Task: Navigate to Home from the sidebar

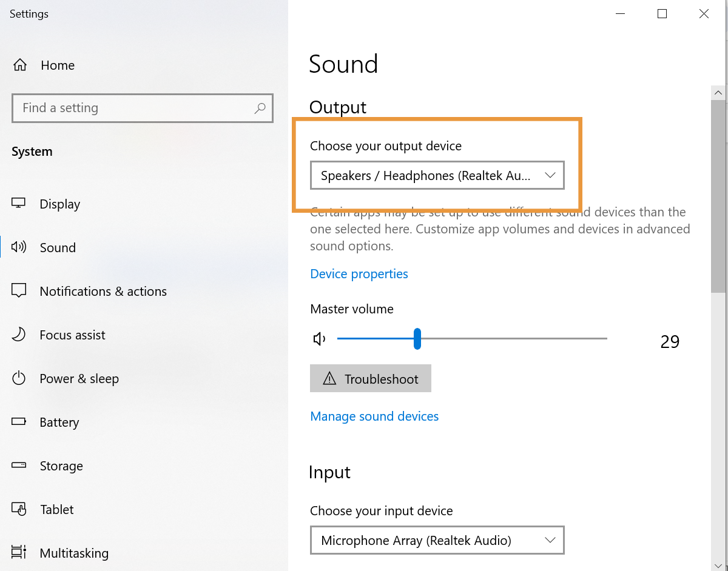Action: pos(58,65)
